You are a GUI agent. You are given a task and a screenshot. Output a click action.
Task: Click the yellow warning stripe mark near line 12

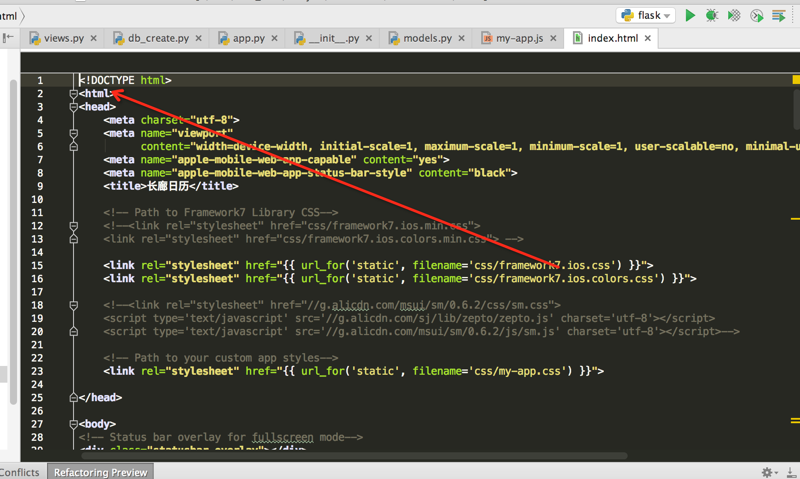click(795, 219)
